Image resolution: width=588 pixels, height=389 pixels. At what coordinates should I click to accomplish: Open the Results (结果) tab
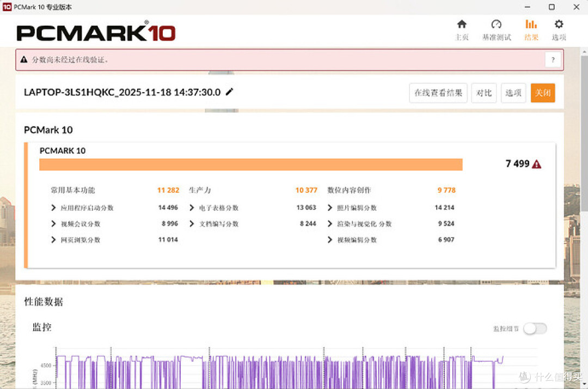[x=531, y=31]
